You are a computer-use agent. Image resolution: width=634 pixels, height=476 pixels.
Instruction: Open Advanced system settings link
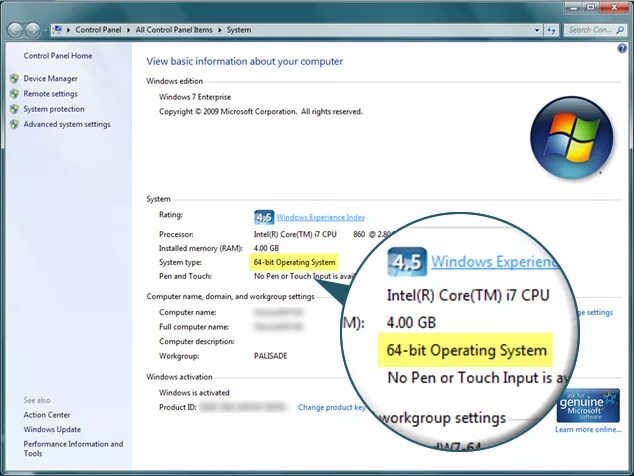pos(67,124)
